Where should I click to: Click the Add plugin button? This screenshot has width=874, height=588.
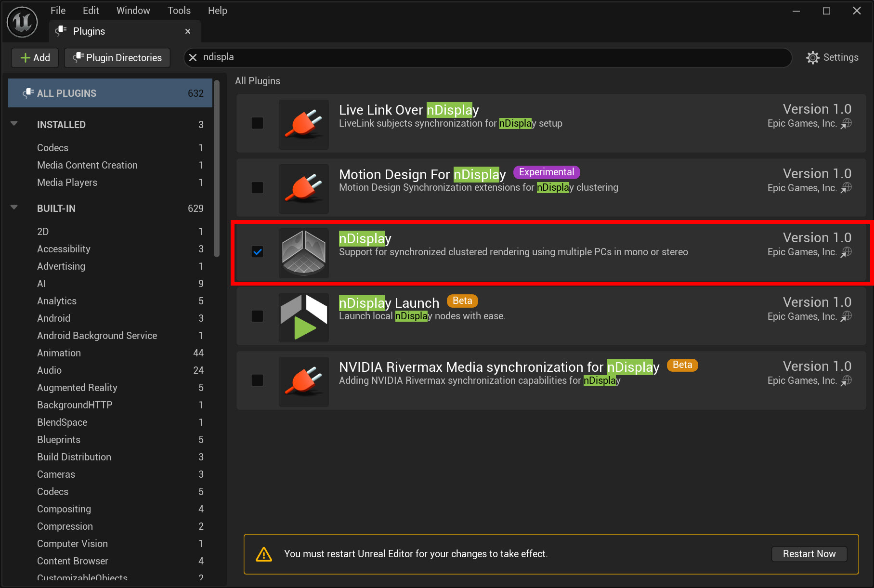point(35,58)
